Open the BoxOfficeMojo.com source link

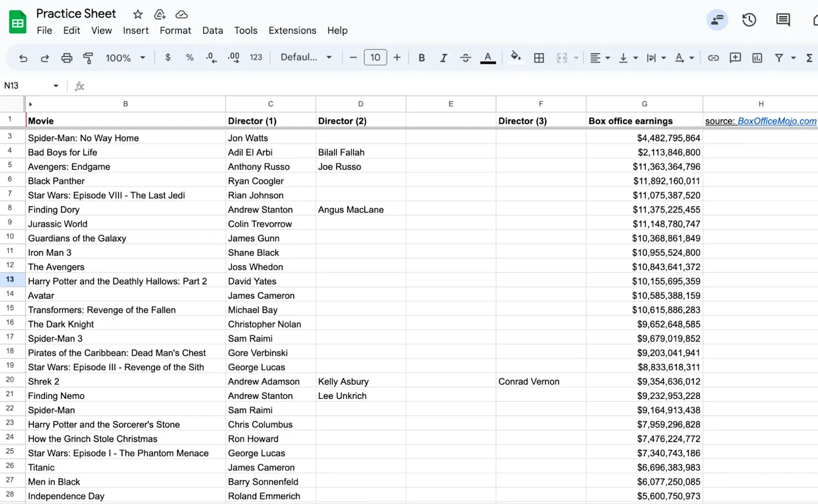pos(777,121)
